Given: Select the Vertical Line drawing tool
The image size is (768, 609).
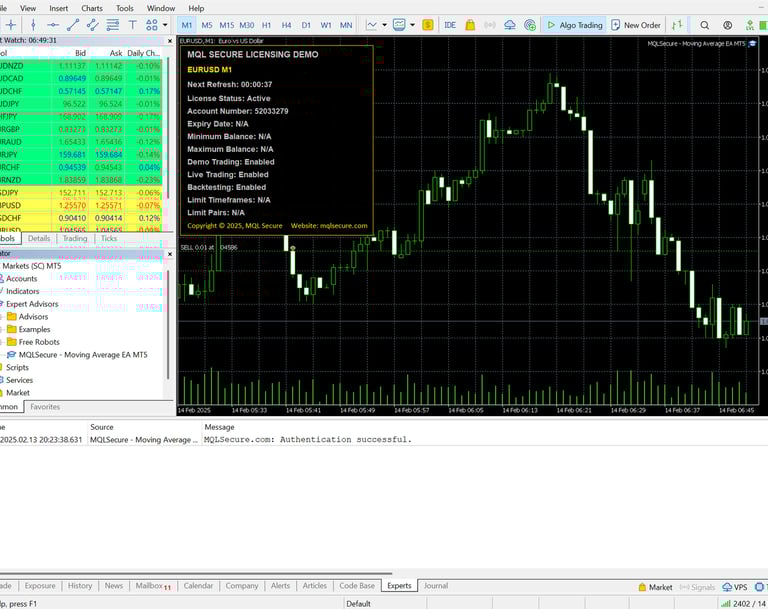Looking at the screenshot, I should click(33, 25).
